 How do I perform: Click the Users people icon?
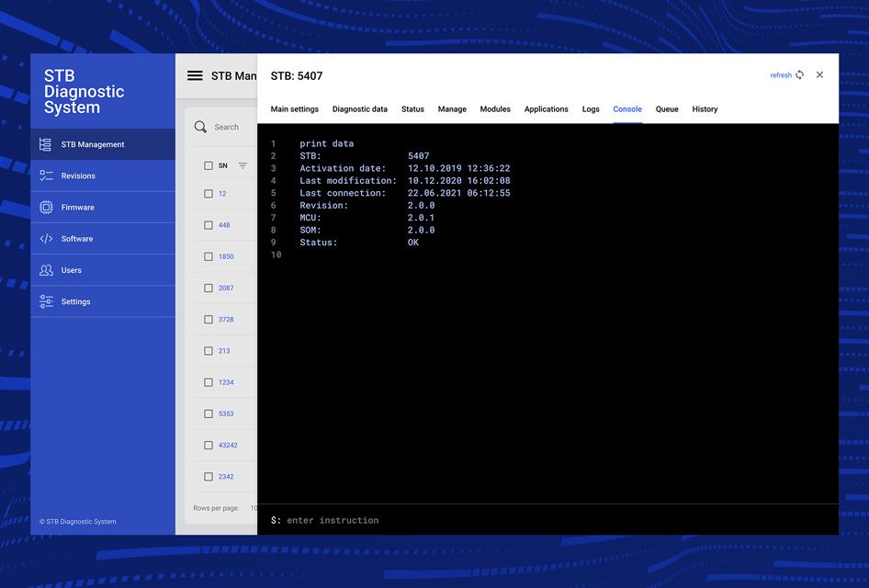46,270
